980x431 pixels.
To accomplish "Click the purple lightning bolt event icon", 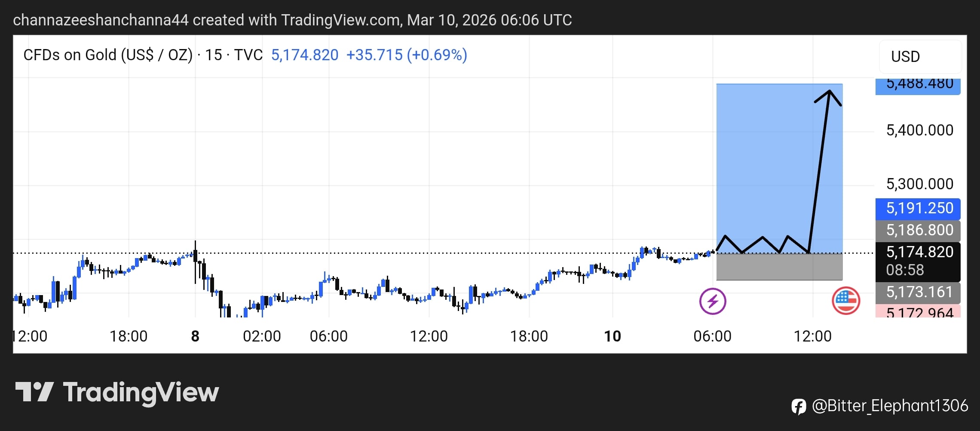I will point(712,301).
